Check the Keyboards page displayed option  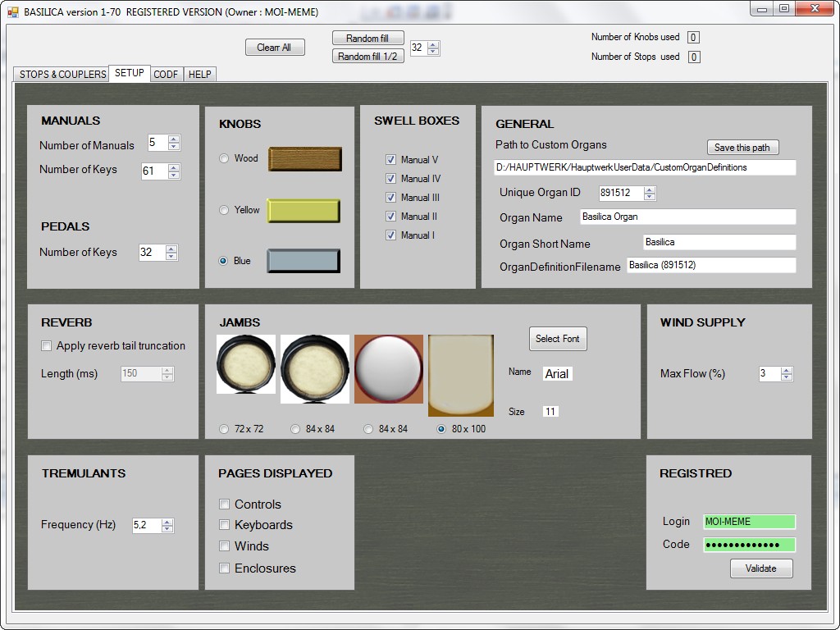coord(225,525)
